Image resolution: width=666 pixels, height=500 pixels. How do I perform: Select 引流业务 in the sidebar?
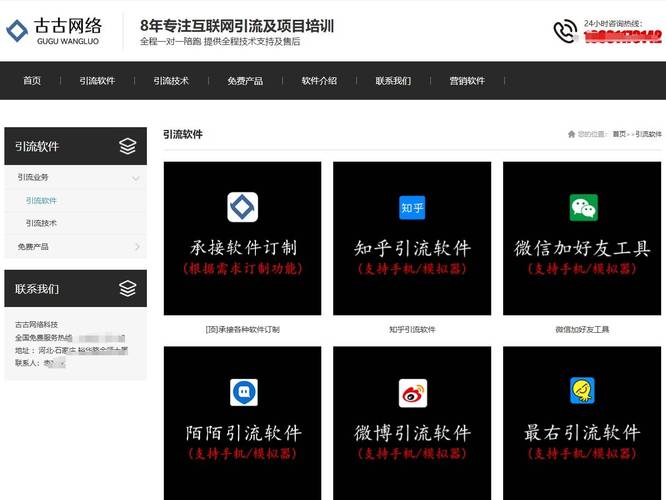point(33,177)
